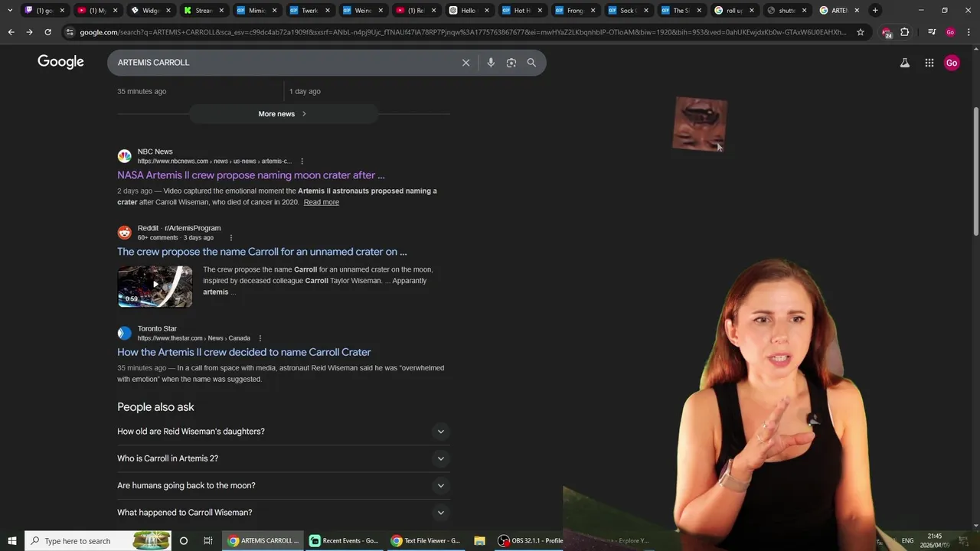The image size is (980, 551).
Task: Open Reddit 'The crew propose the name Carroll' link
Action: tap(262, 252)
